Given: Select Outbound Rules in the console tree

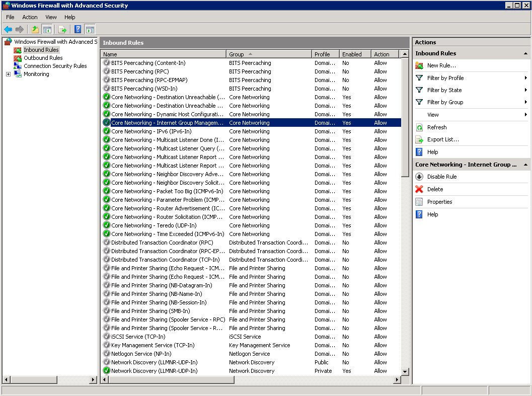Looking at the screenshot, I should [x=43, y=58].
